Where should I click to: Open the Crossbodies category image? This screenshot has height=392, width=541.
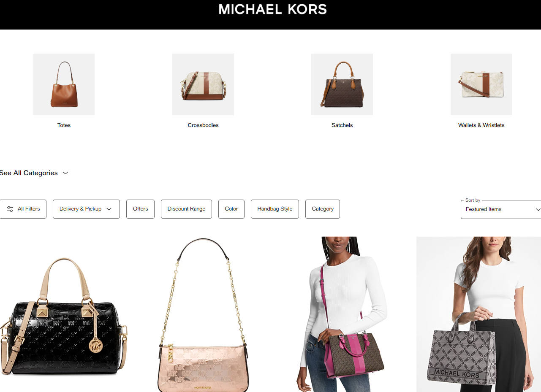203,84
